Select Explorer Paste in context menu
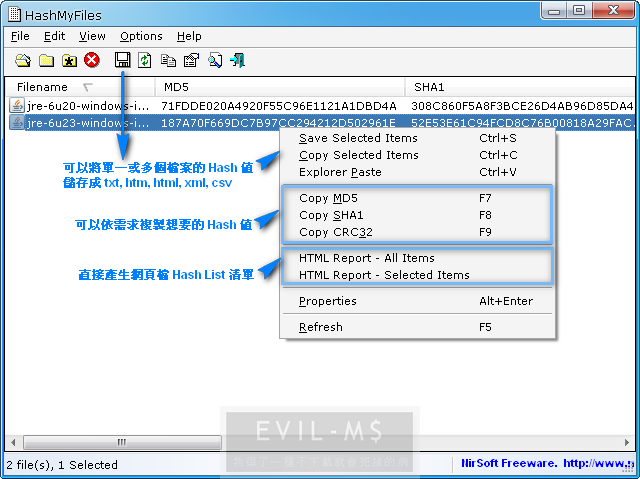The image size is (640, 479). pyautogui.click(x=417, y=172)
